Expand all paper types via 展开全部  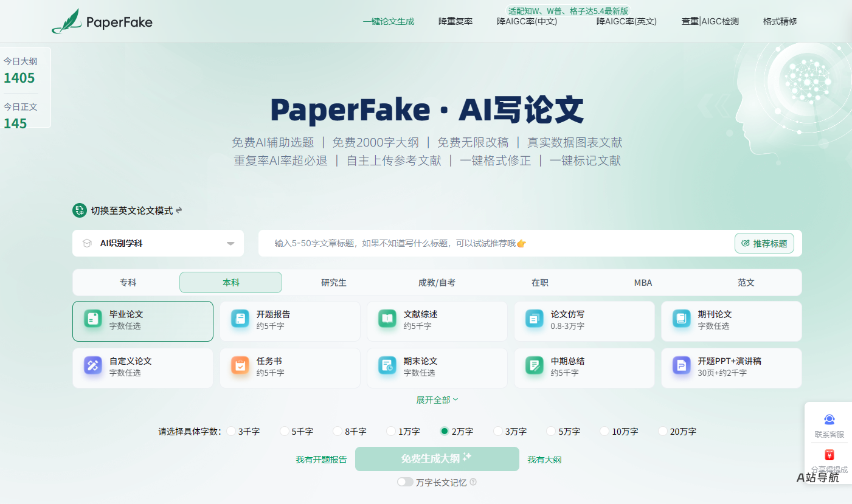437,400
